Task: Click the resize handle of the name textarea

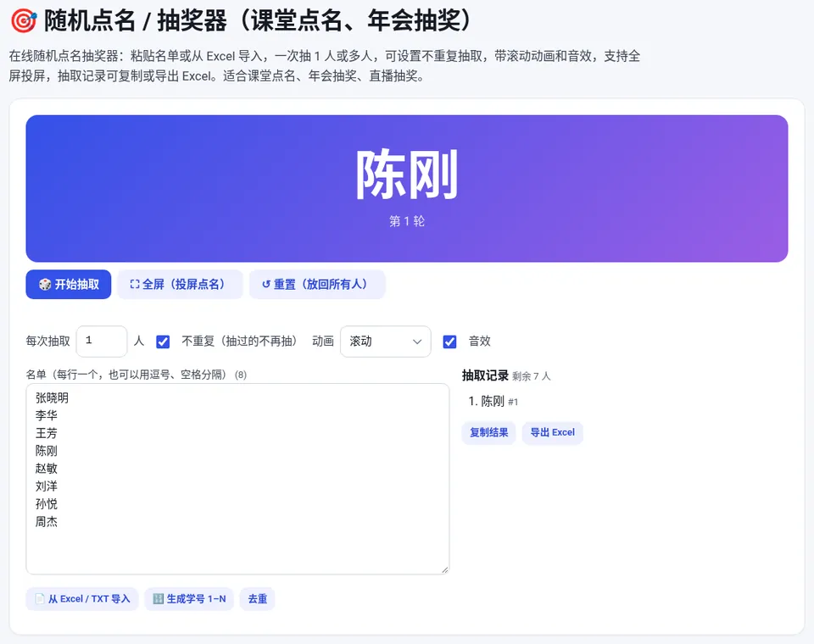Action: 445,569
